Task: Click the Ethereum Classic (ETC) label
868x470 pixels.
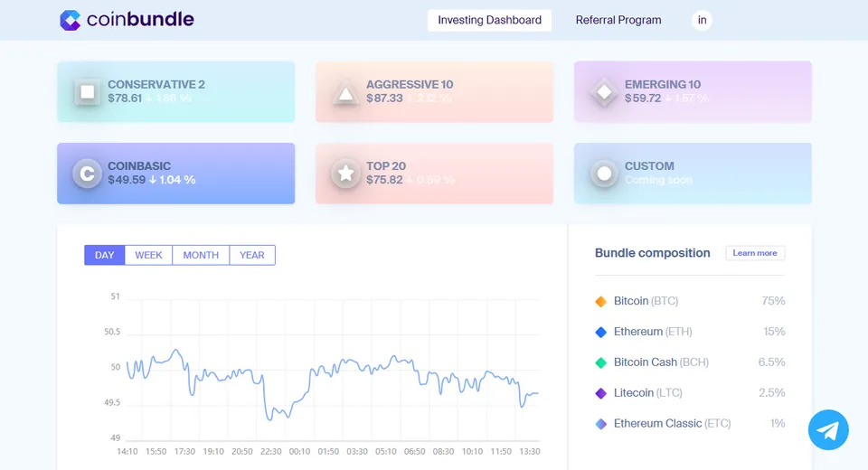Action: click(x=673, y=424)
